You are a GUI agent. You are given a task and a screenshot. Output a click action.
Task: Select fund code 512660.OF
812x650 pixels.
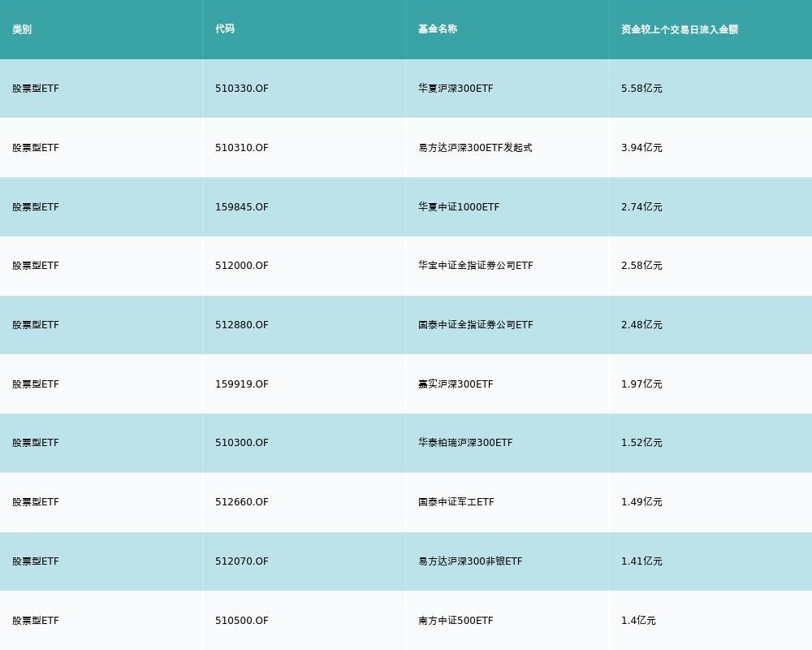(242, 502)
